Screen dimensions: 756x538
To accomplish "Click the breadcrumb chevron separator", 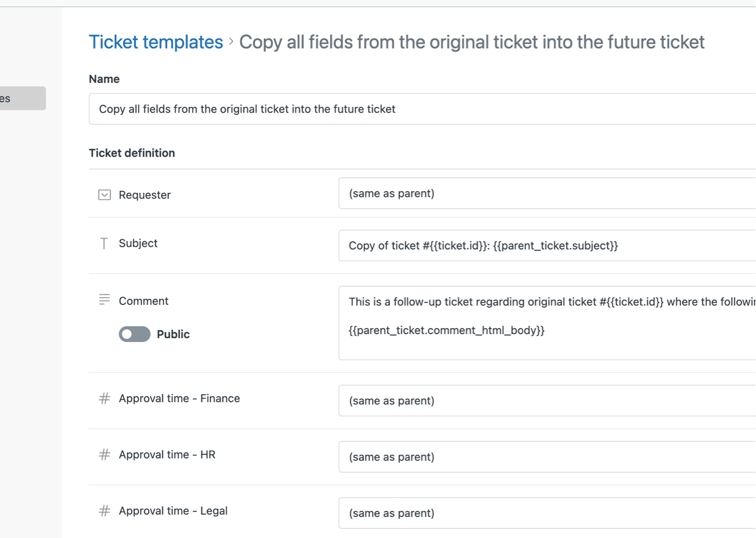I will point(231,42).
